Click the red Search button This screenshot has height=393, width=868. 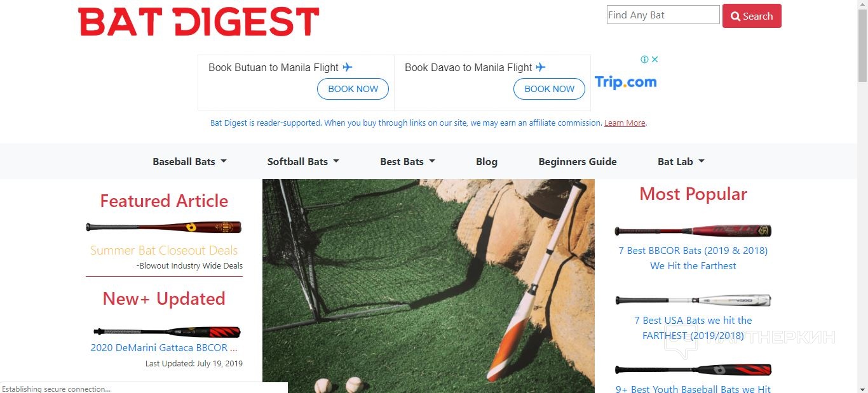coord(752,16)
